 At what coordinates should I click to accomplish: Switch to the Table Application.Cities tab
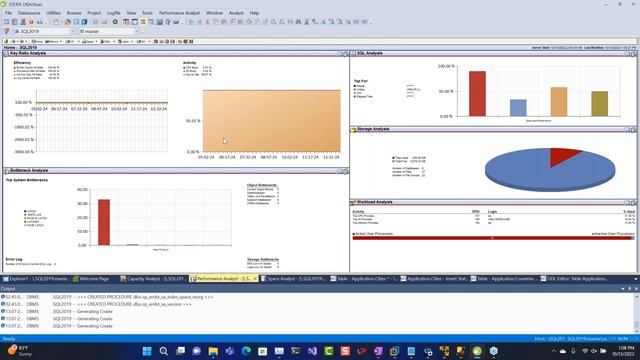[x=364, y=279]
